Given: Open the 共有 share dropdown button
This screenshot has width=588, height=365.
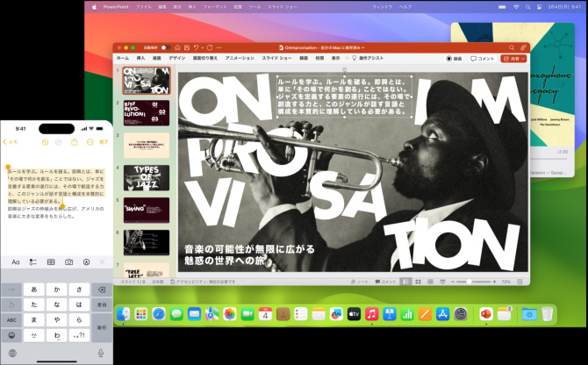Looking at the screenshot, I should [x=513, y=59].
